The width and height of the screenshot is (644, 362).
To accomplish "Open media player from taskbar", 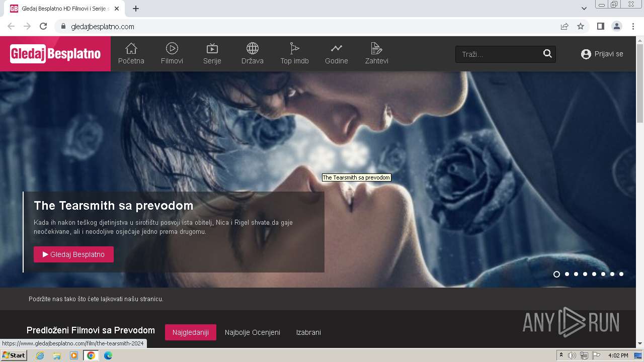I will (x=74, y=355).
